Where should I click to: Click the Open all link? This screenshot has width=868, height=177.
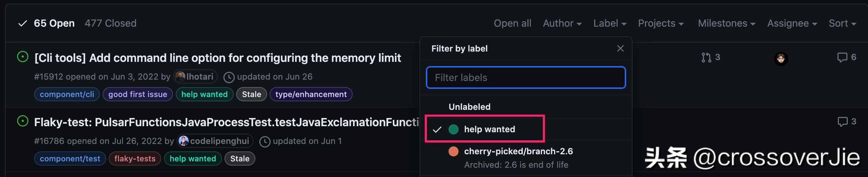[x=512, y=23]
